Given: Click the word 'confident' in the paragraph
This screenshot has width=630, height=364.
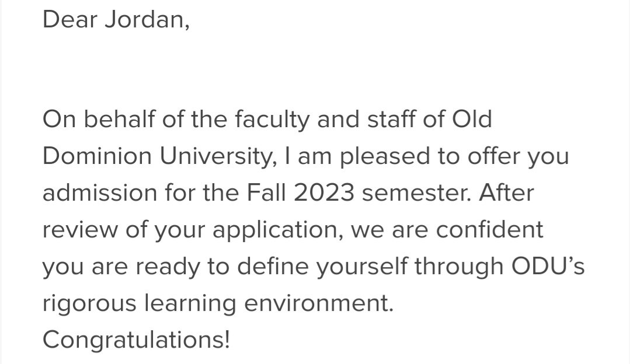Looking at the screenshot, I should pyautogui.click(x=489, y=230).
